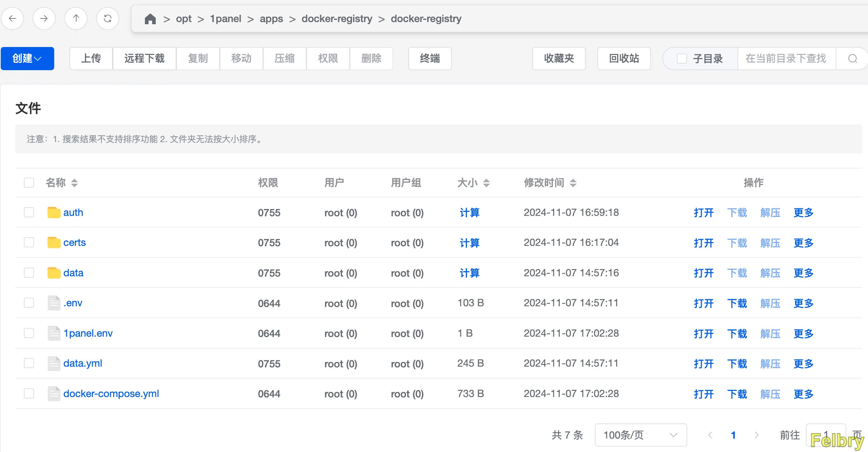Click the 删除 delete toolbar button

[371, 59]
